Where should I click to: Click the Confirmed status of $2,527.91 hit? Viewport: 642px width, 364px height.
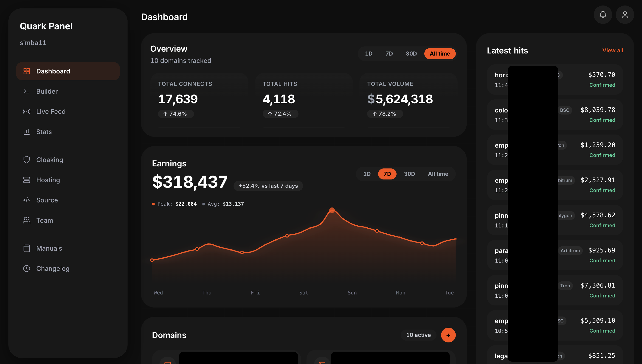click(602, 190)
